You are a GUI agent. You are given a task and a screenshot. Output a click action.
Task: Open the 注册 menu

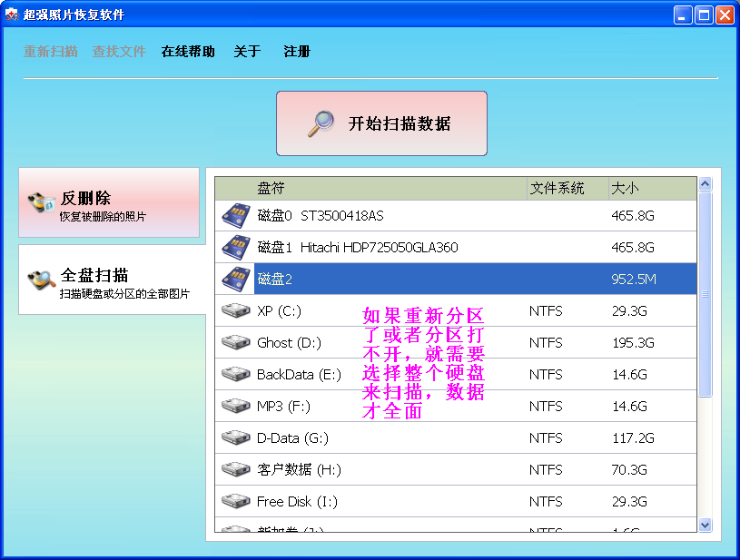coord(297,51)
